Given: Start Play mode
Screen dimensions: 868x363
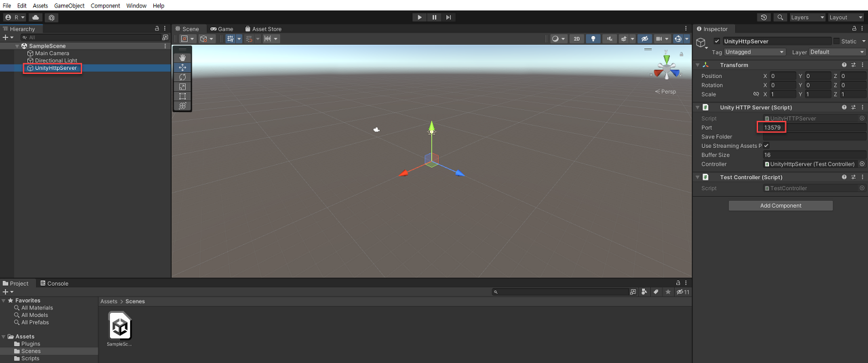Looking at the screenshot, I should pos(420,18).
